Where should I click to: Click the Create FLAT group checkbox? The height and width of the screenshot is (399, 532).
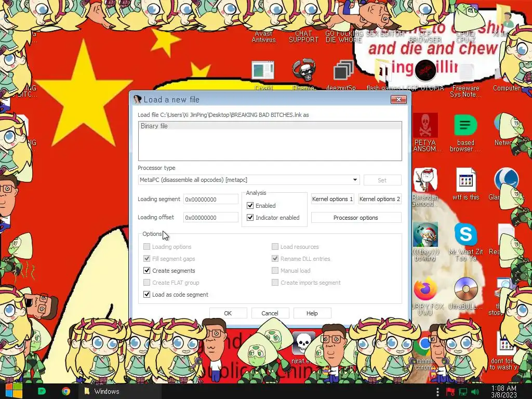pyautogui.click(x=147, y=283)
